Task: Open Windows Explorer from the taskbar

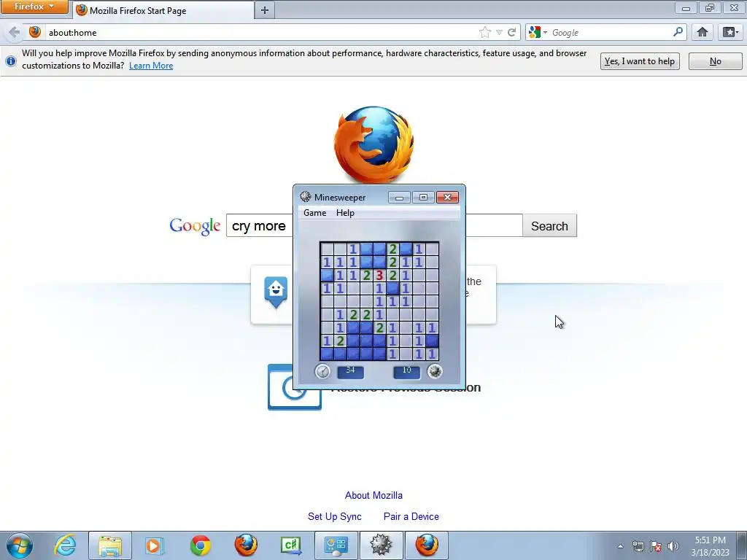Action: pyautogui.click(x=110, y=545)
